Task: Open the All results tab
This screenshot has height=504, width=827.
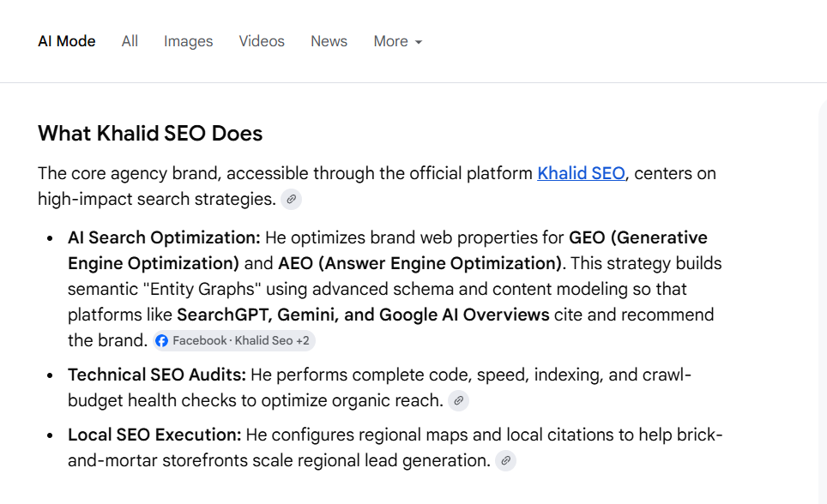Action: pyautogui.click(x=130, y=41)
